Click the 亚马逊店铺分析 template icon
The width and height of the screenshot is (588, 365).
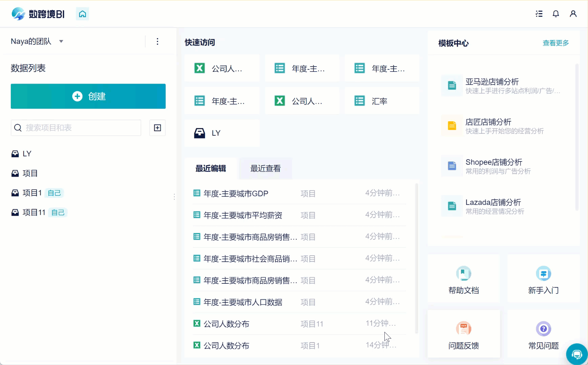tap(452, 85)
